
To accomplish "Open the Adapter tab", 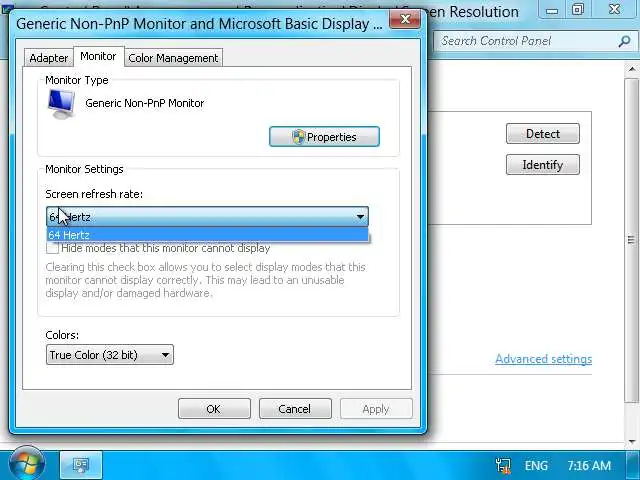I will (49, 58).
